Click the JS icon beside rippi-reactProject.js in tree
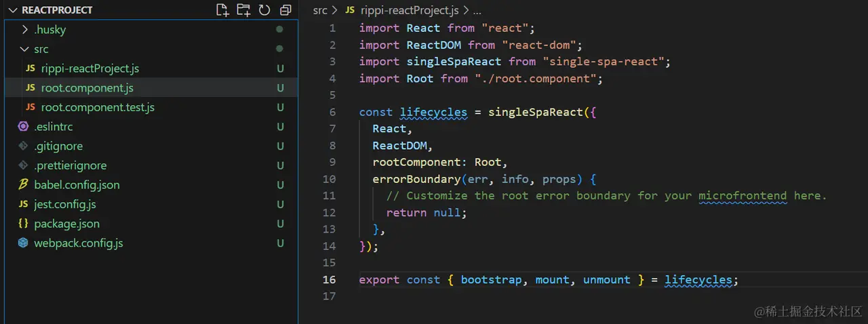 coord(31,68)
